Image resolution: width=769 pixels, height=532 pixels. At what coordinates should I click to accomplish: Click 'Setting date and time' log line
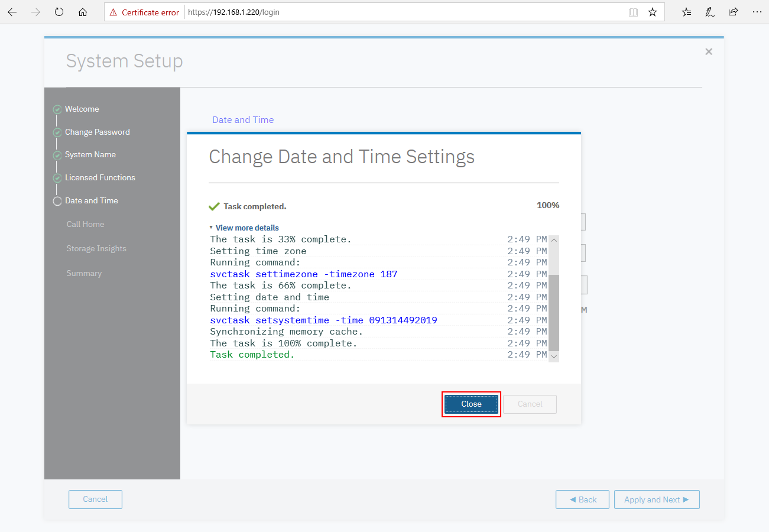pos(270,297)
